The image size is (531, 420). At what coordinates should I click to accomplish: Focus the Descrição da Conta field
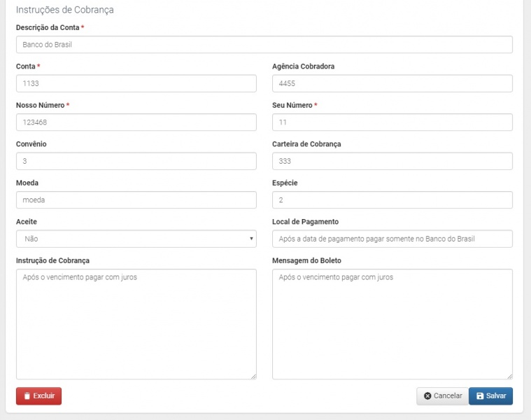click(264, 44)
